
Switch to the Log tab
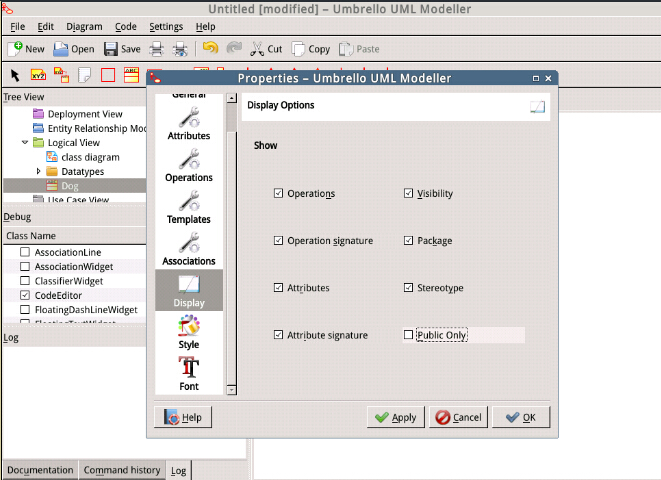(x=178, y=471)
